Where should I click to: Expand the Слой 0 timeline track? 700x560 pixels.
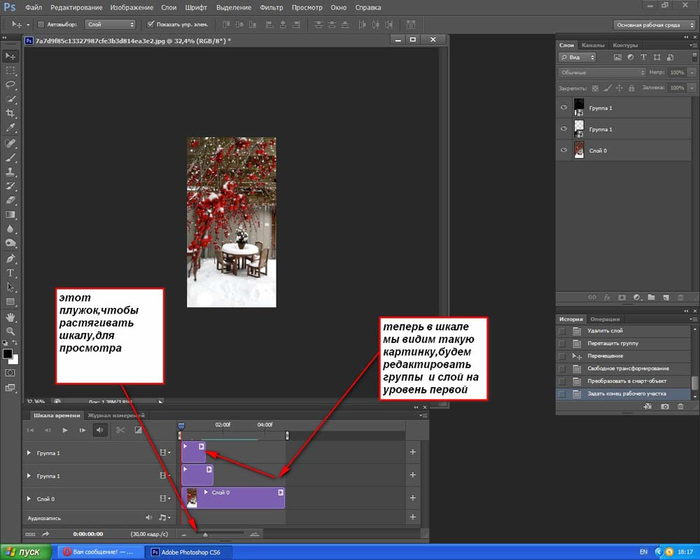(29, 499)
